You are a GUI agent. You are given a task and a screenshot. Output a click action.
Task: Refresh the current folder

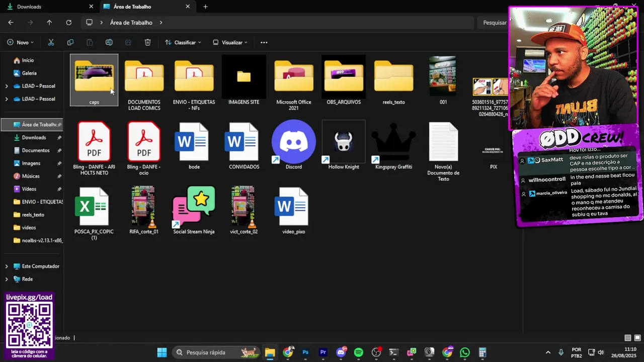pos(68,23)
